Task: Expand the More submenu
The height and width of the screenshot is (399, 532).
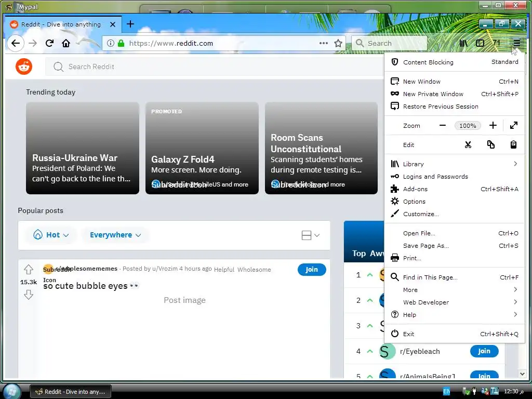Action: (455, 290)
